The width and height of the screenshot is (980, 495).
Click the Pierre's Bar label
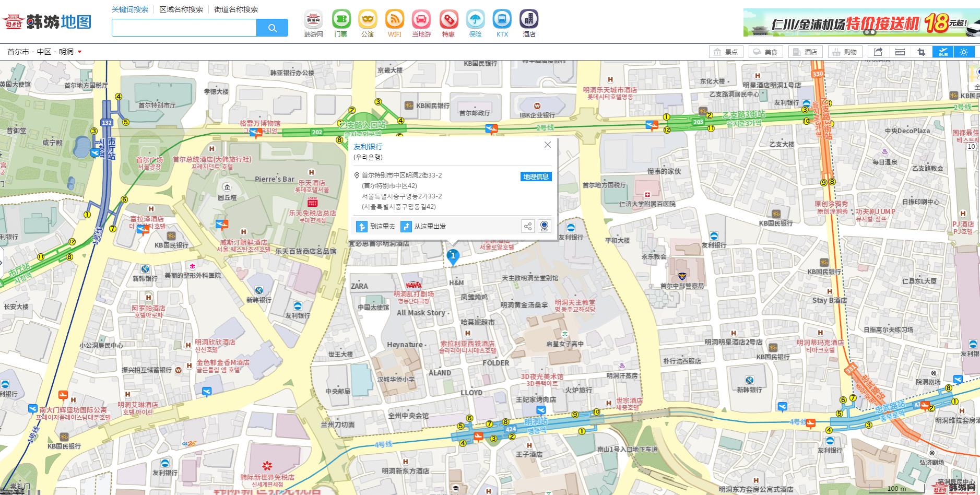click(275, 179)
